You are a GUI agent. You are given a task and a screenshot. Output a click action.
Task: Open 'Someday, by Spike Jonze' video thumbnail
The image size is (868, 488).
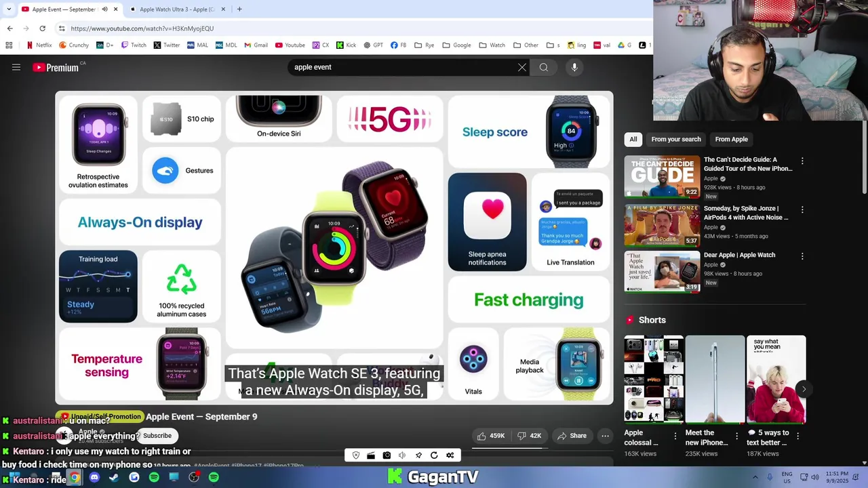662,225
